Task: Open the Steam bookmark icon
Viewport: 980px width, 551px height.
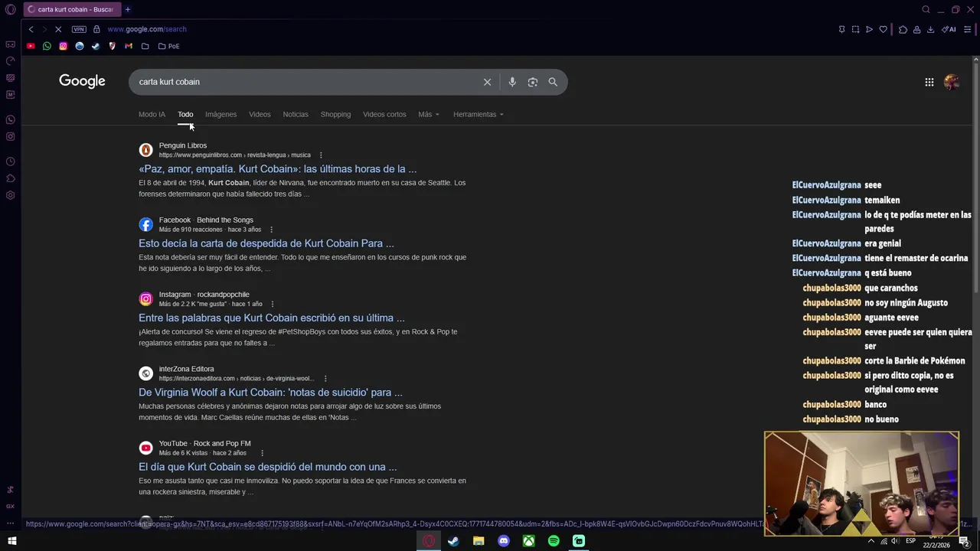Action: [x=96, y=46]
